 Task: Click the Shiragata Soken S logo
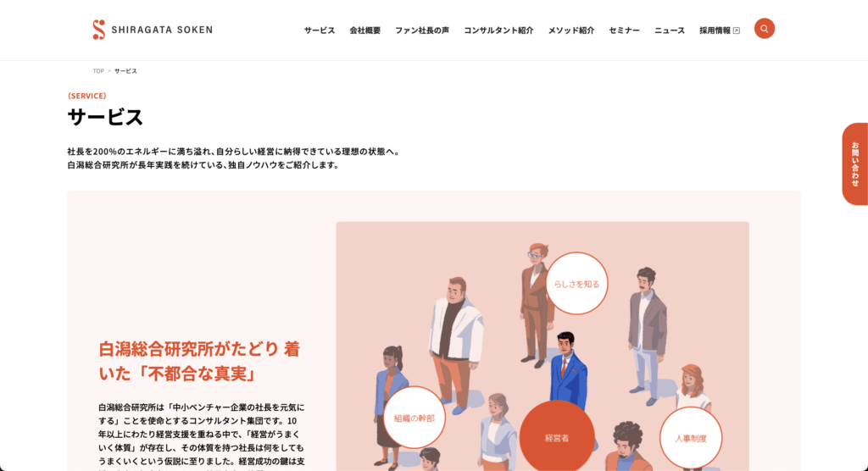coord(98,30)
